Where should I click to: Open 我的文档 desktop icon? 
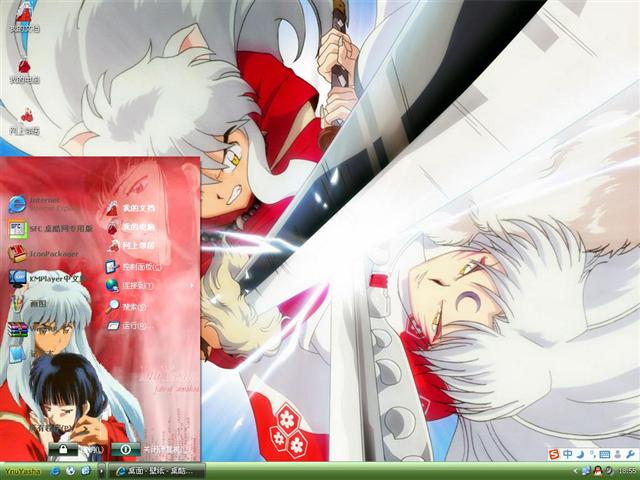[24, 17]
